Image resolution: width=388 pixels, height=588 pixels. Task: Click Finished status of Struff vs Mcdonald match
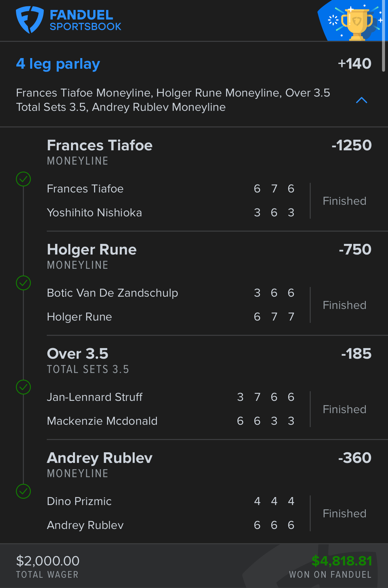(x=345, y=409)
